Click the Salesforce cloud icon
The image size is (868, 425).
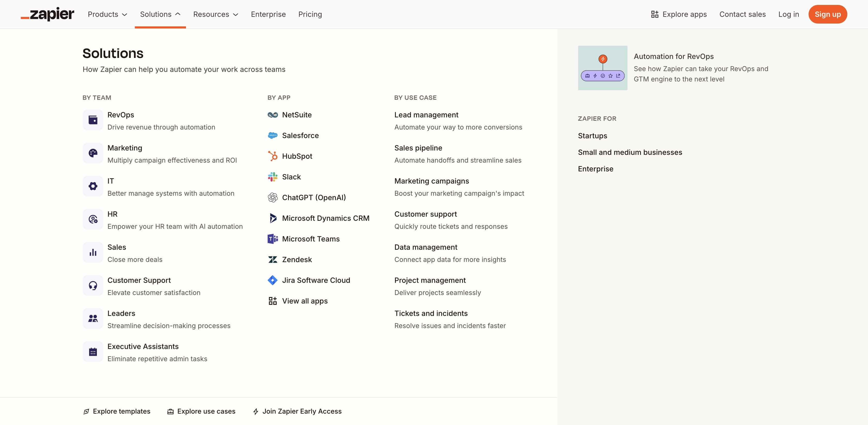[273, 135]
